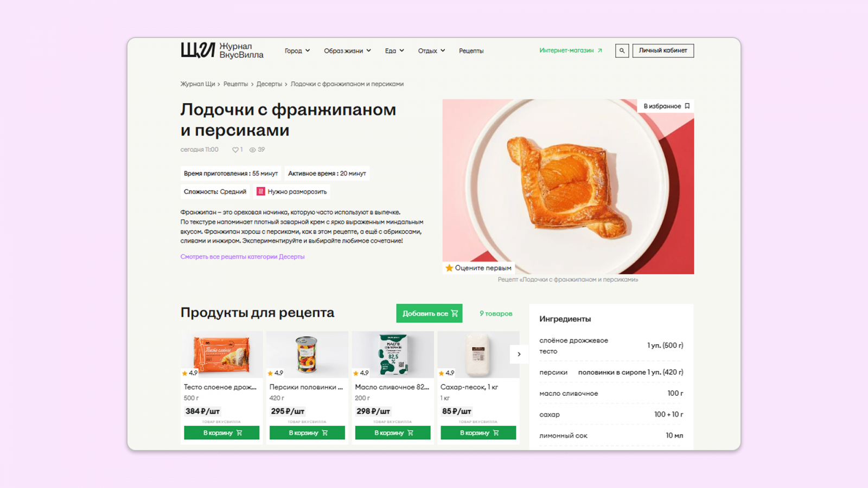Click Добавить все button

[429, 313]
